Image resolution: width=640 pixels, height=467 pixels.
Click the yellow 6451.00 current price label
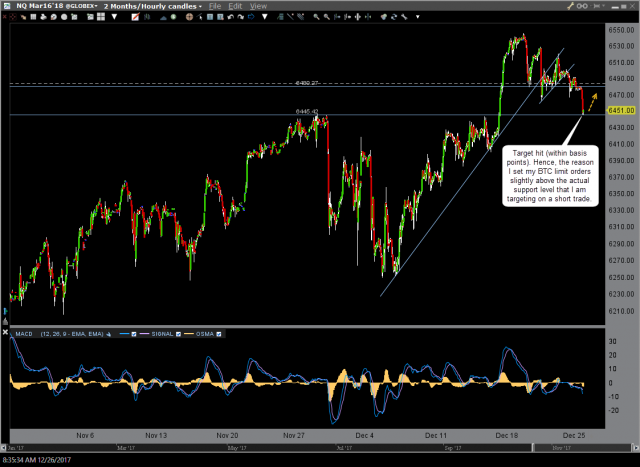pyautogui.click(x=622, y=111)
